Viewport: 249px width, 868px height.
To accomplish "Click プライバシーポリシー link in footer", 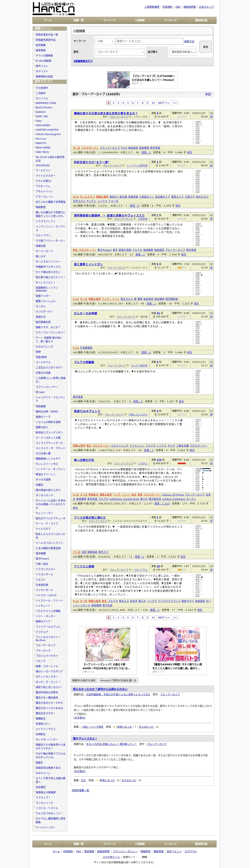I will (x=125, y=851).
